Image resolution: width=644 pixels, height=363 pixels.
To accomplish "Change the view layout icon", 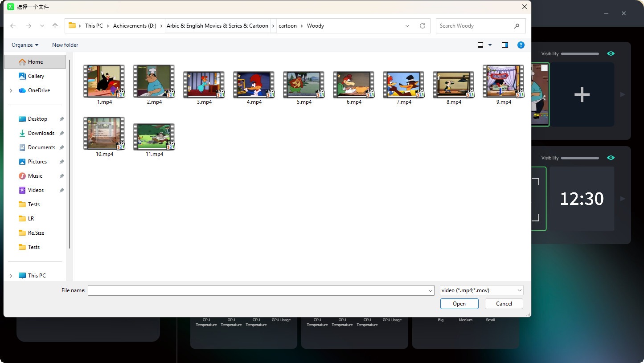I will [x=480, y=45].
